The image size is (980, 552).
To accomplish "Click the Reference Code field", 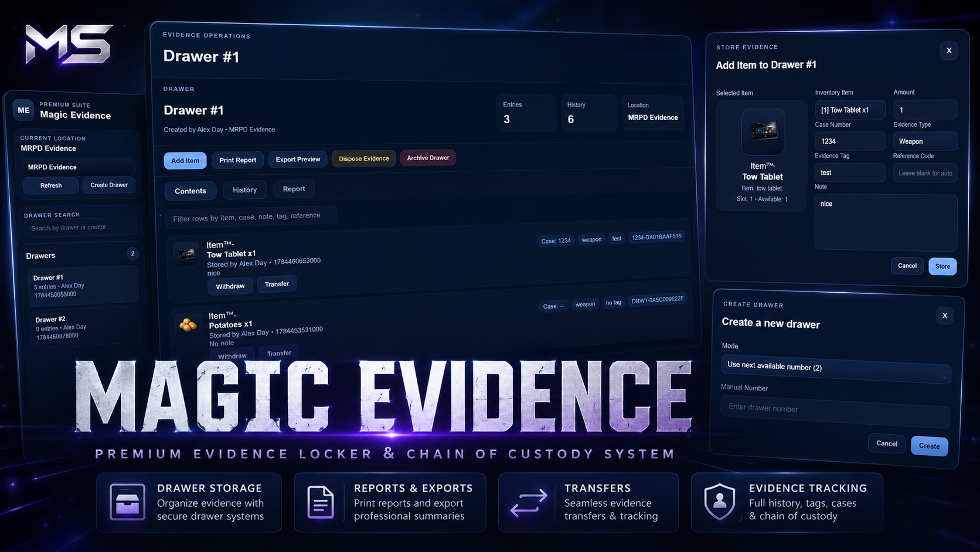I will pos(925,173).
